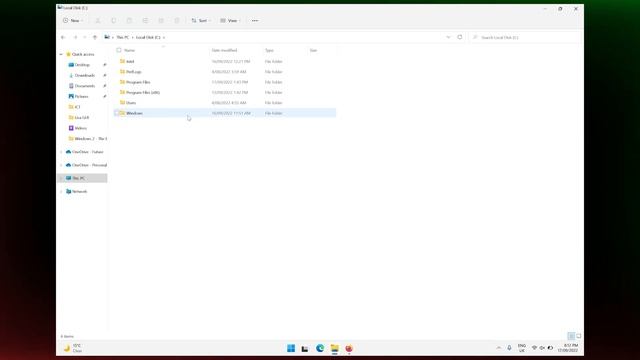Open the ENG language indicator in tray

[522, 348]
